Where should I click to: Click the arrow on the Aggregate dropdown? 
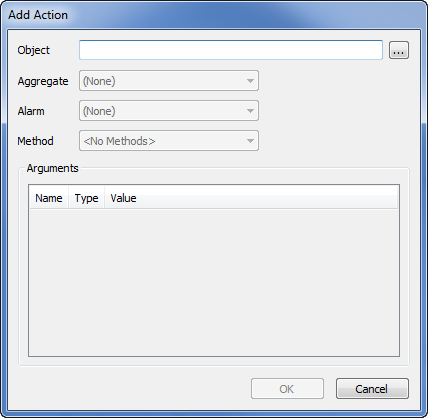point(250,81)
